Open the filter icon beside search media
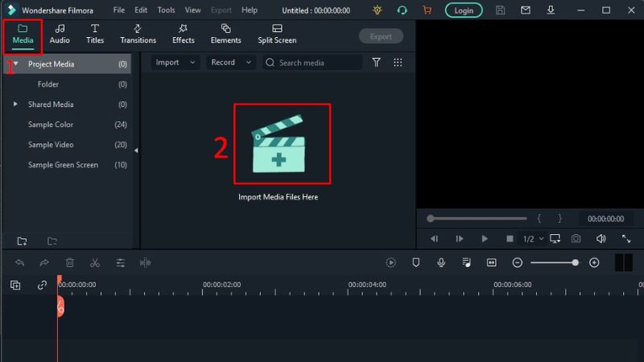Viewport: 644px width, 362px height. point(376,63)
